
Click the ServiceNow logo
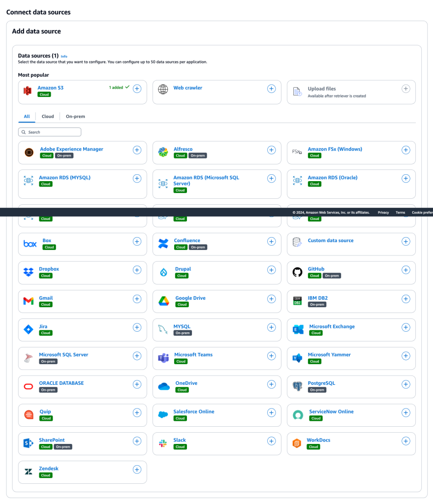point(298,415)
